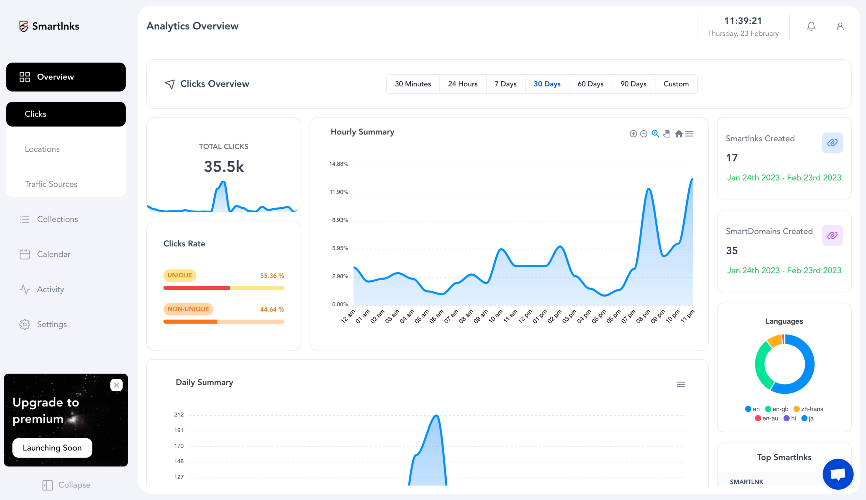Click the Launching Soon button
The image size is (866, 500).
tap(52, 448)
